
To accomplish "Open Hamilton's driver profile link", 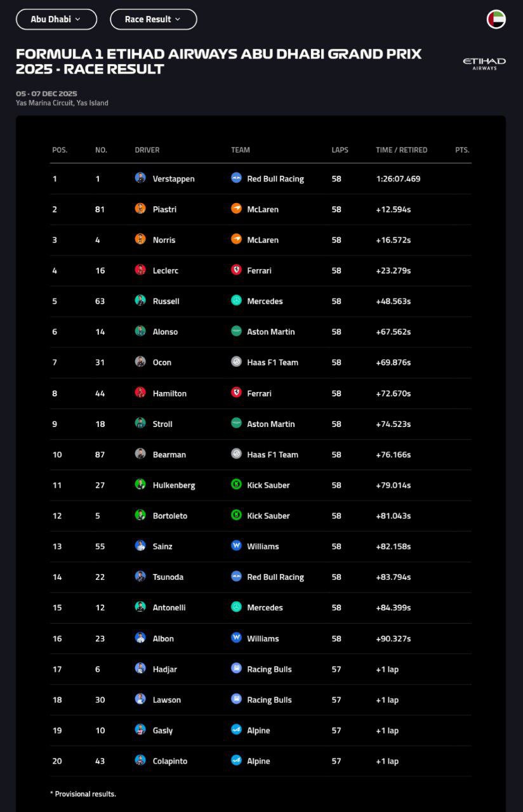I will point(169,393).
